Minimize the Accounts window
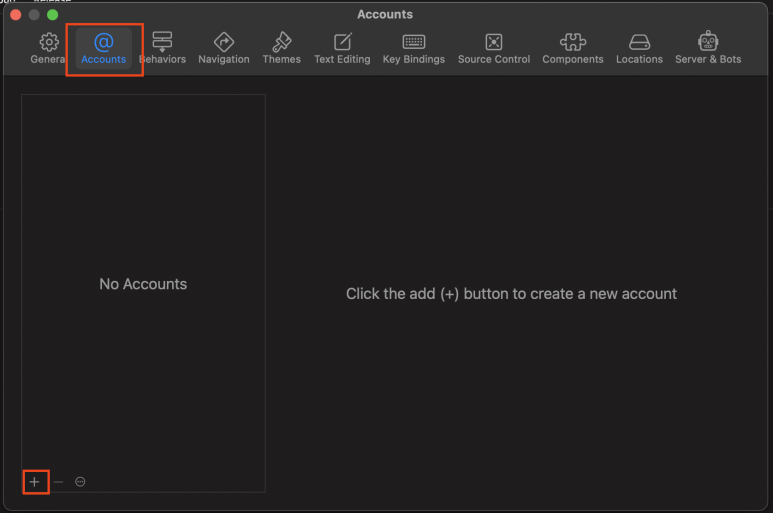773x513 pixels. click(x=34, y=15)
